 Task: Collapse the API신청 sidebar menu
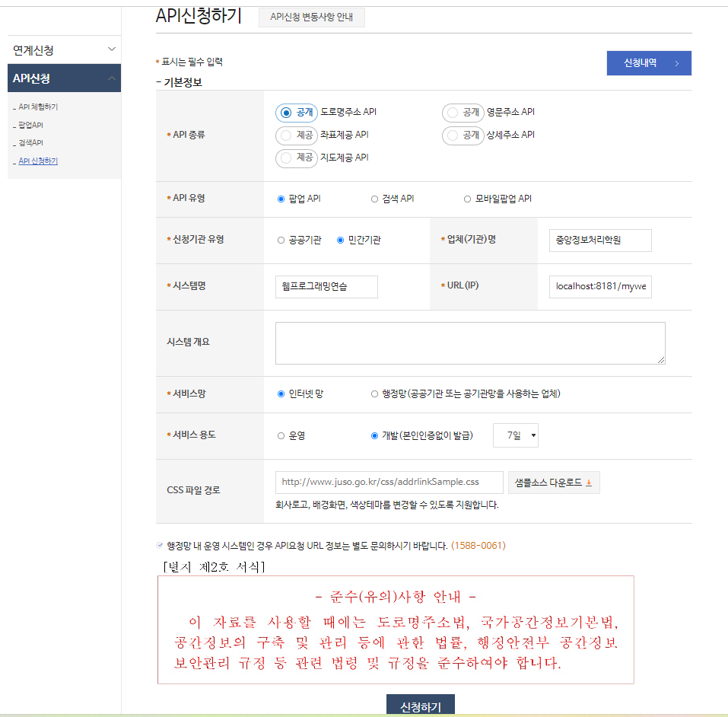pyautogui.click(x=64, y=78)
